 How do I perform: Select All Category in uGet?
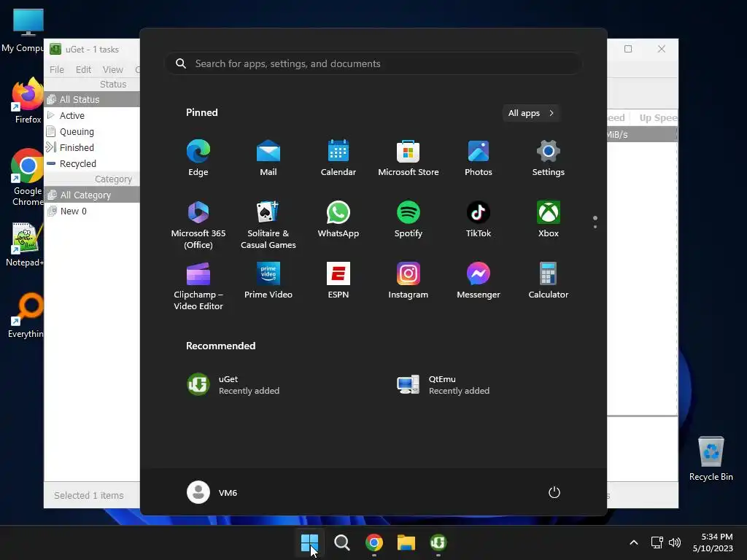tap(92, 195)
